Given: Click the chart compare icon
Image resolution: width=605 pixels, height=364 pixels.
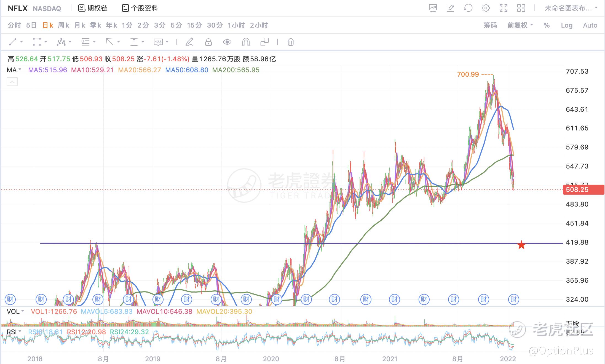Looking at the screenshot, I should coord(433,8).
